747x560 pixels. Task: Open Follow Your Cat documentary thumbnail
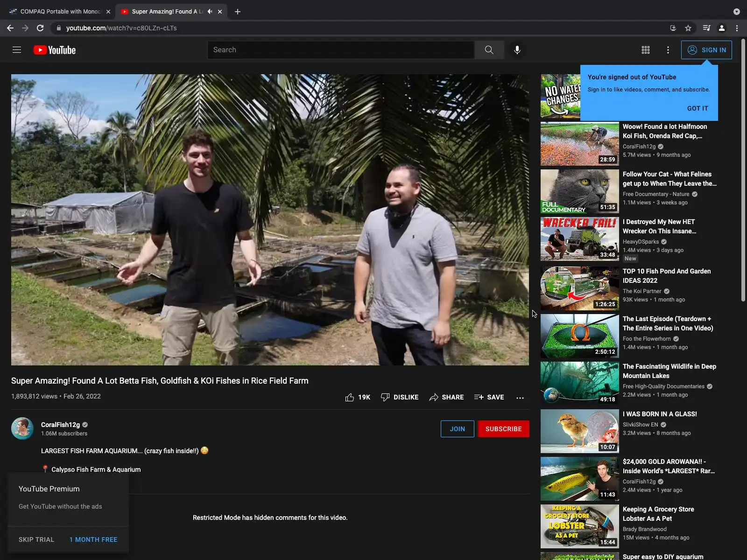pos(580,192)
